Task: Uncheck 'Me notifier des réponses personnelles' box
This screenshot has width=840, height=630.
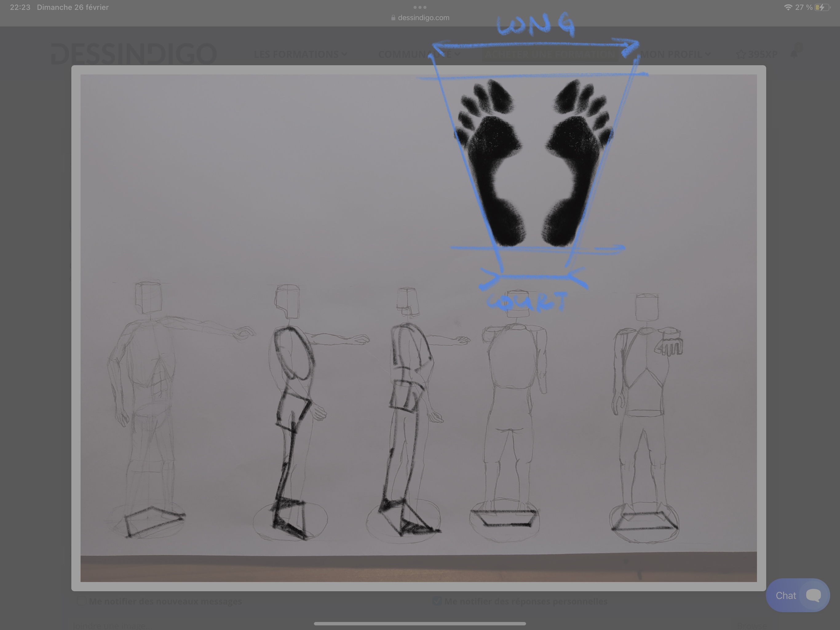Action: point(437,601)
